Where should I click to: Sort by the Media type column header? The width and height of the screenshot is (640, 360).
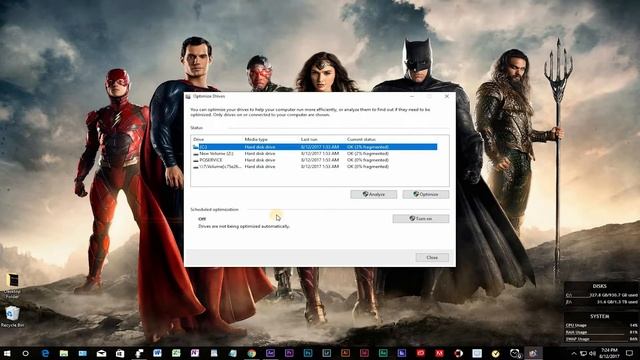point(256,139)
